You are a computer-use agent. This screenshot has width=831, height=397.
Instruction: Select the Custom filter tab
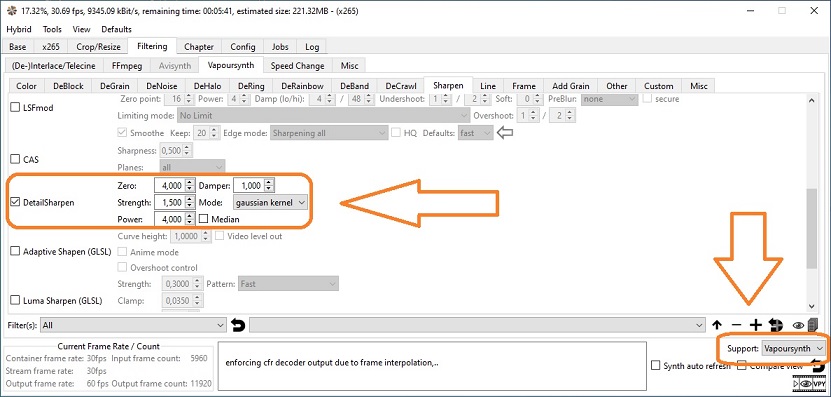coord(659,86)
